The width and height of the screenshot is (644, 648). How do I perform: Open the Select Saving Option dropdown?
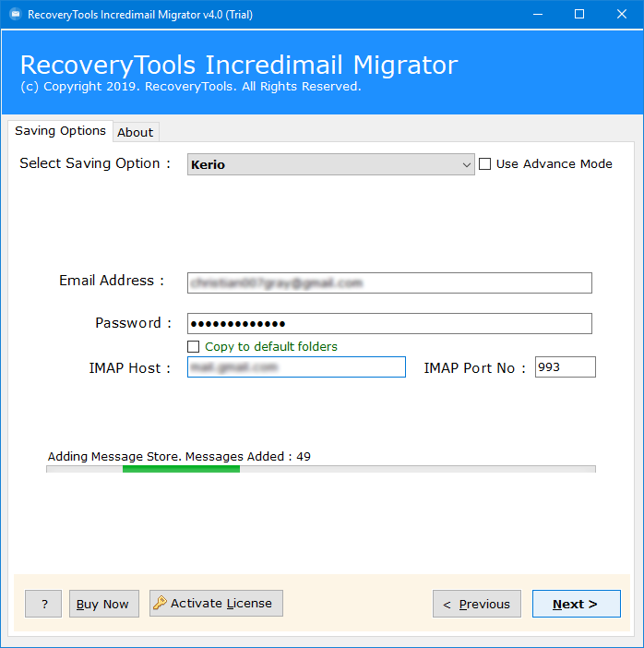tap(330, 164)
